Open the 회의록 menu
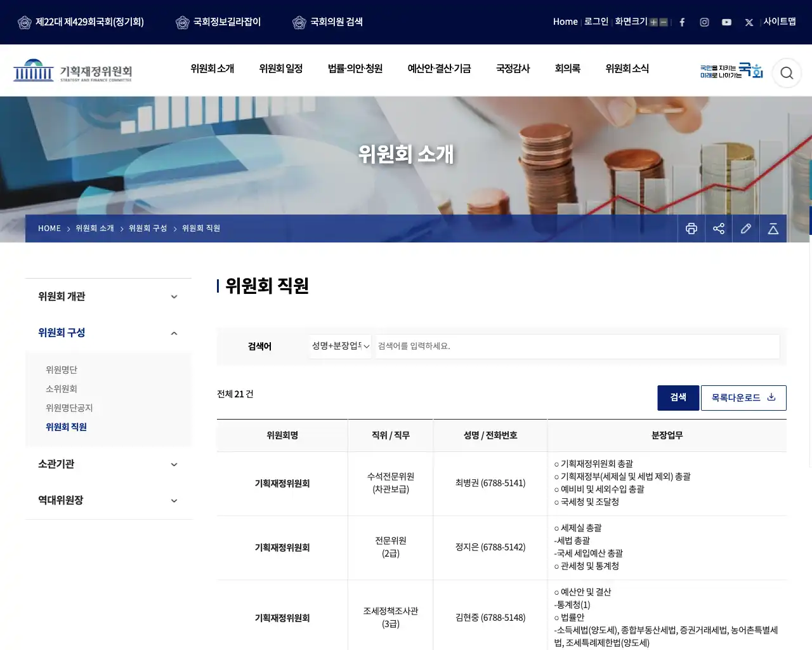Viewport: 812px width, 650px height. 568,69
